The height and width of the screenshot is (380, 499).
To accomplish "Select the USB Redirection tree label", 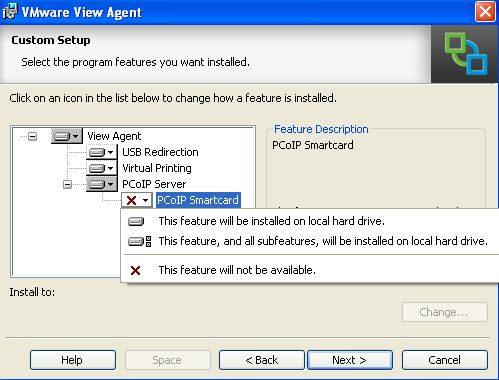I will (x=160, y=152).
